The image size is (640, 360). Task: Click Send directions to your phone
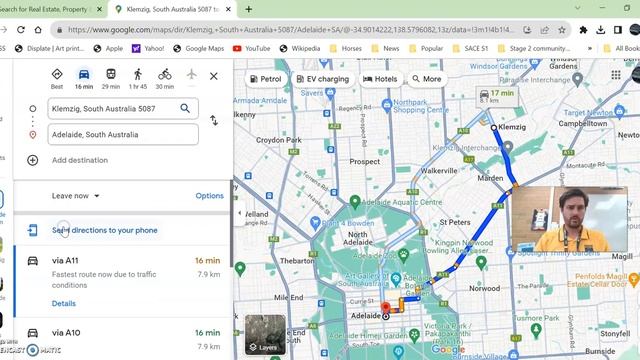click(x=104, y=230)
